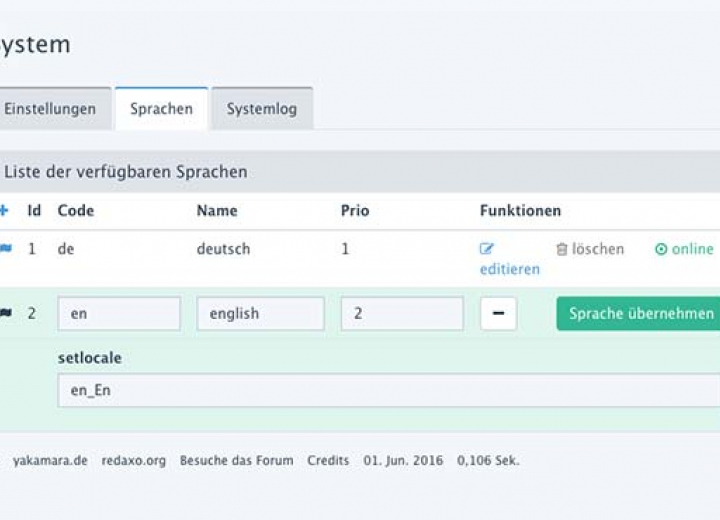Click the Id column header
720x520 pixels.
(34, 210)
